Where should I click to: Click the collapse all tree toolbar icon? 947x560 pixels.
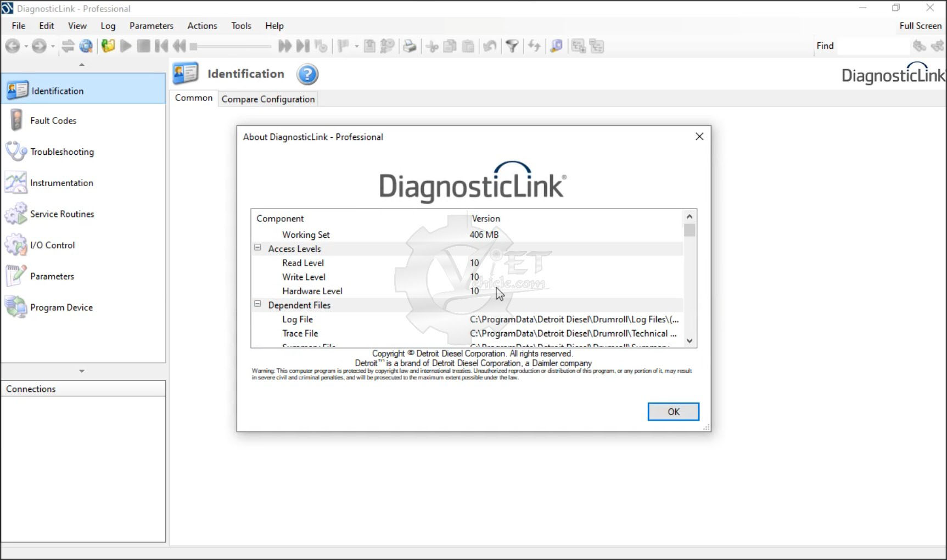pos(597,46)
